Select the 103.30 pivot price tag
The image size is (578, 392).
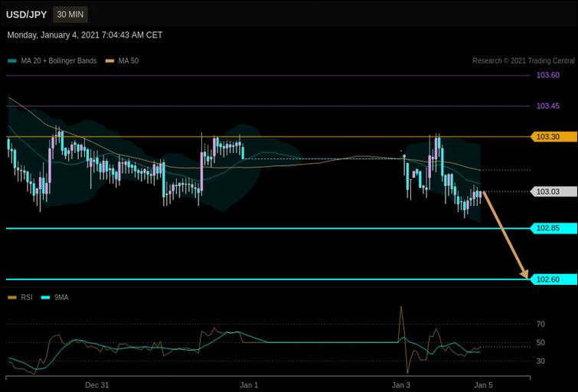[x=554, y=137]
